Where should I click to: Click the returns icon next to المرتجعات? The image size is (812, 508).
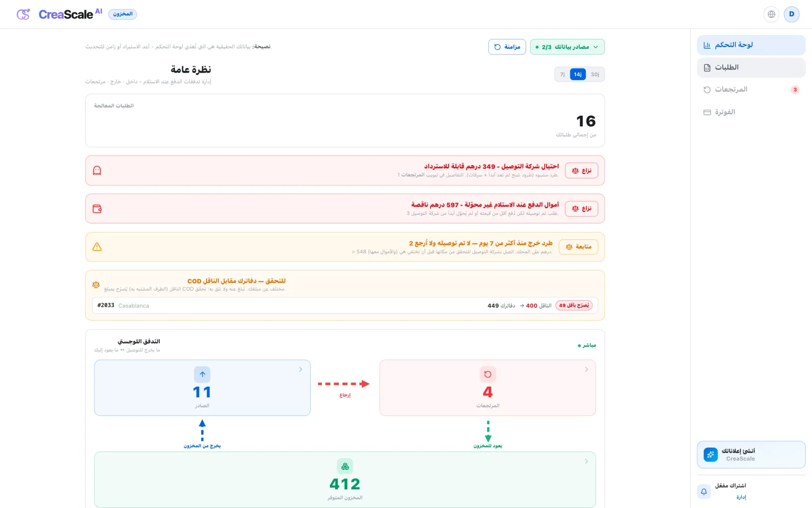point(707,90)
